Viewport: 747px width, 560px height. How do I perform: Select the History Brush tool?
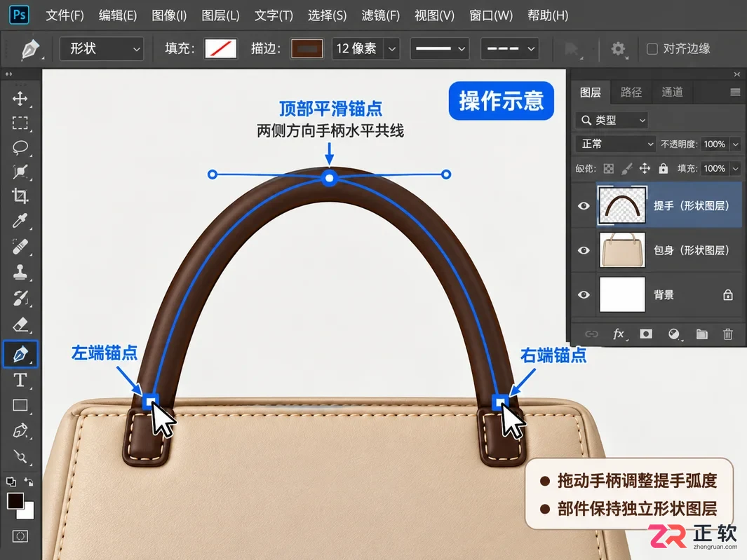tap(20, 298)
